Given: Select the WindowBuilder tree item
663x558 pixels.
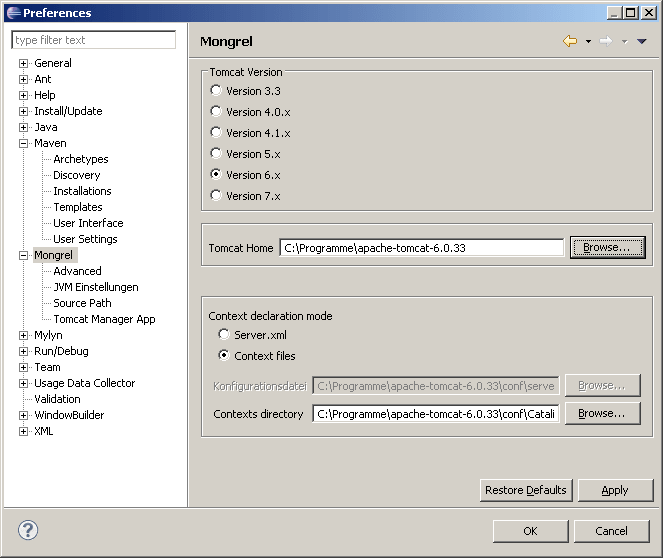Looking at the screenshot, I should coord(69,415).
